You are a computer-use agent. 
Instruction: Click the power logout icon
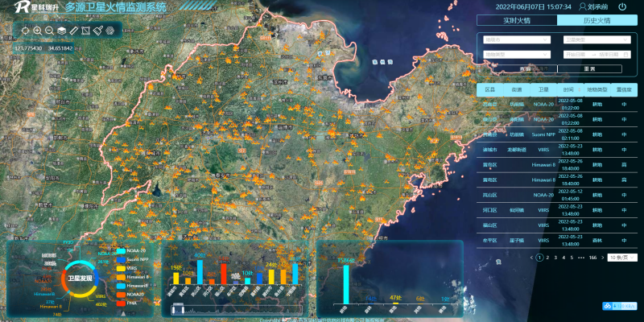coord(622,7)
